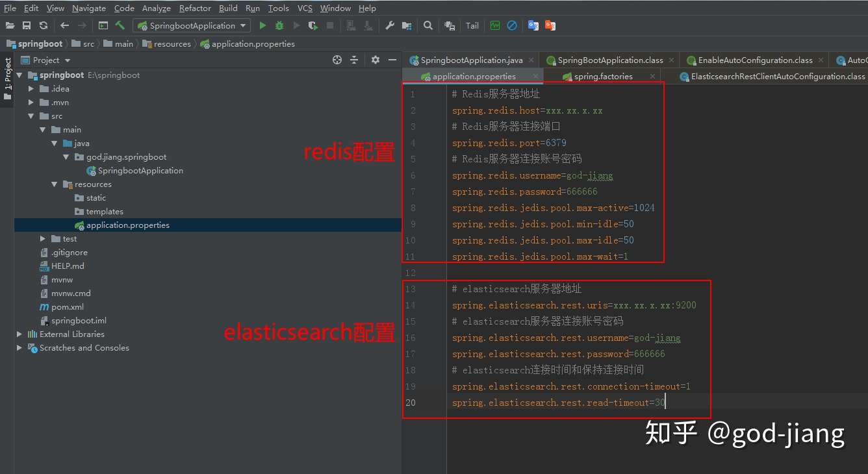Hide the Project panel with minus icon
Viewport: 868px width, 474px height.
[x=392, y=60]
